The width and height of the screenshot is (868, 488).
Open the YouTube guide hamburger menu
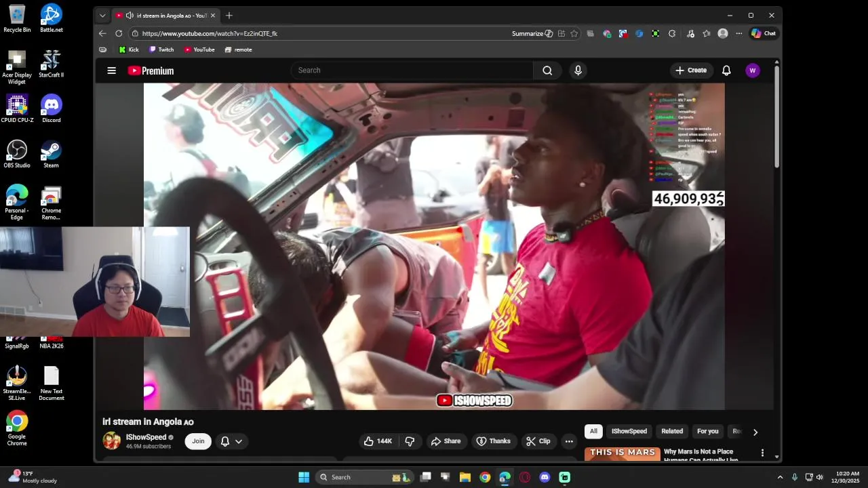[x=112, y=70]
